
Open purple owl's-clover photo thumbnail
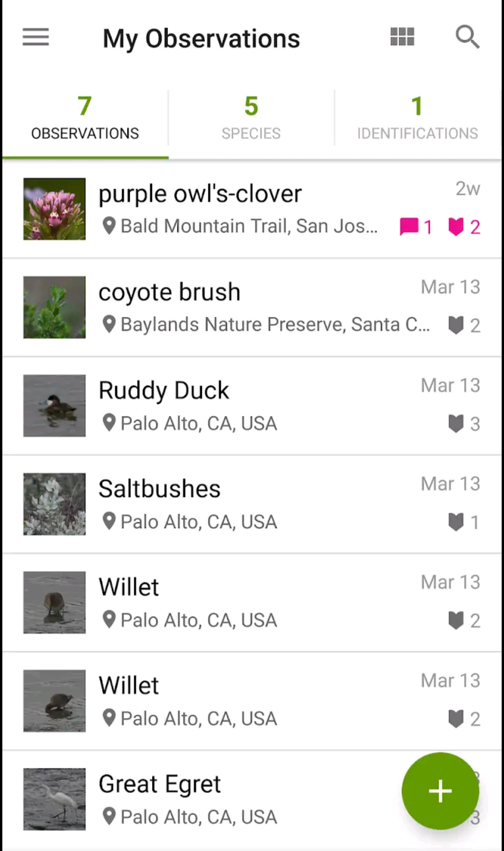coord(55,209)
